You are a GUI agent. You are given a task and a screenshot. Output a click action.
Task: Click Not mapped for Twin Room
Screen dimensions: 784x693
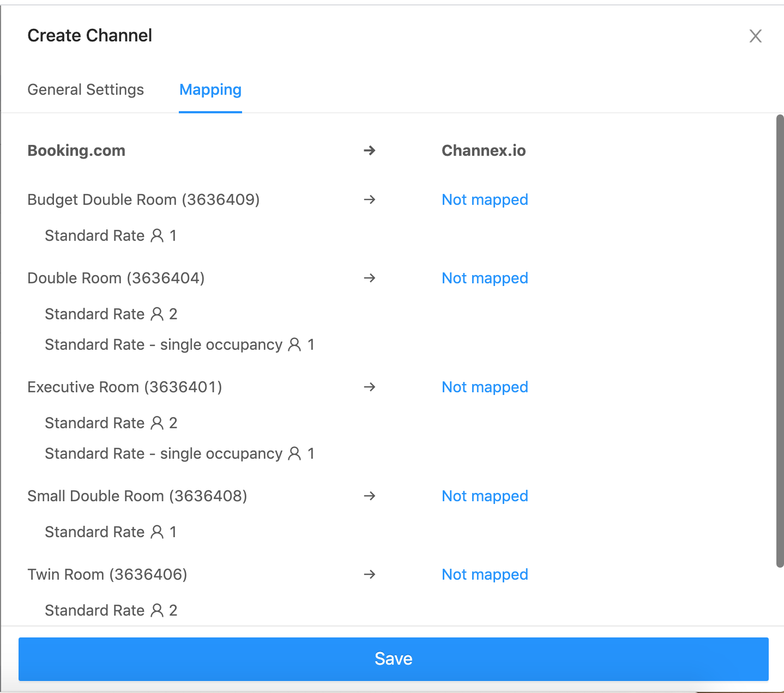485,574
